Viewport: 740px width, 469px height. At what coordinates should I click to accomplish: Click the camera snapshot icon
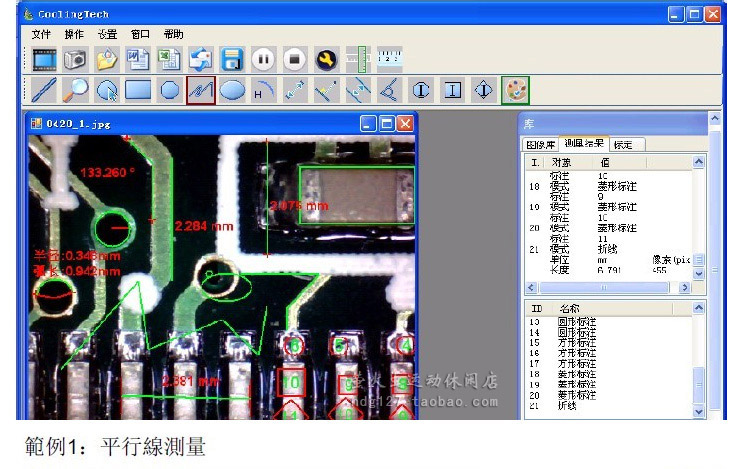[75, 59]
